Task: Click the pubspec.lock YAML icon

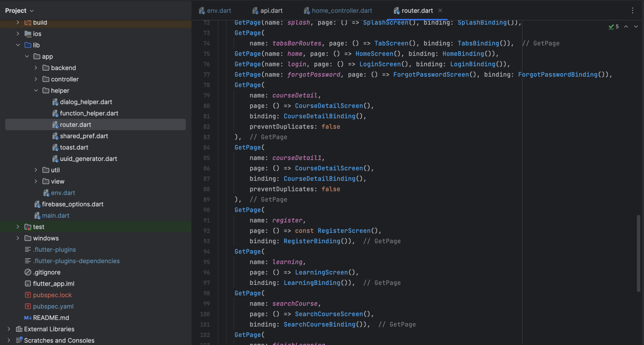Action: 28,295
